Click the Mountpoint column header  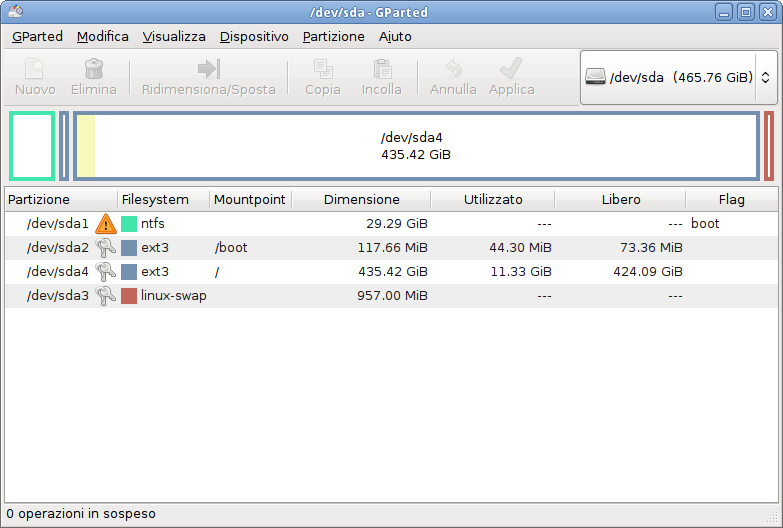[250, 199]
